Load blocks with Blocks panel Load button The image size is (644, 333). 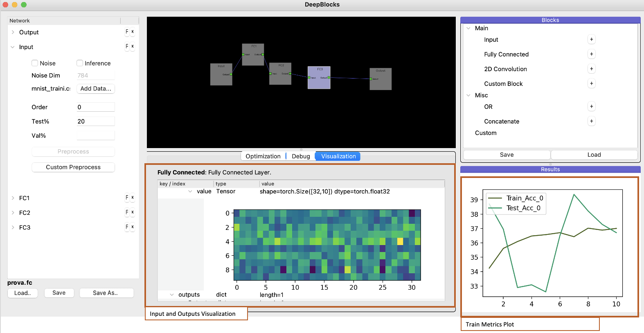(x=594, y=155)
